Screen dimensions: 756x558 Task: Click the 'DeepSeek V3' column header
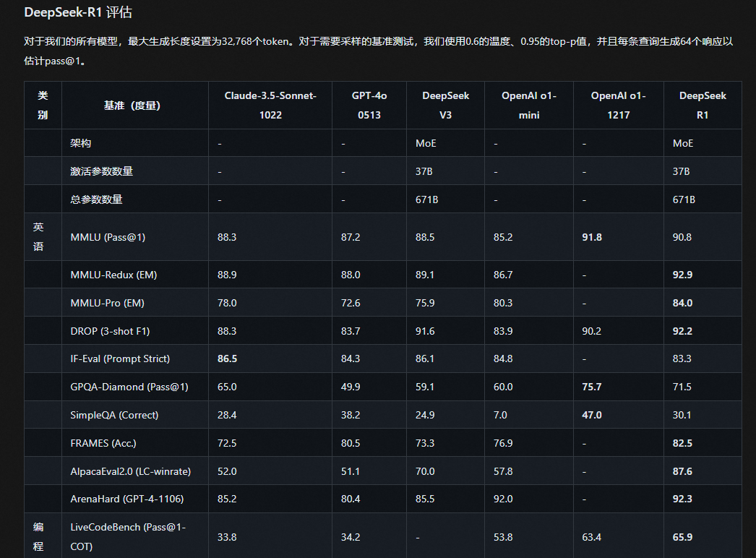pos(445,105)
